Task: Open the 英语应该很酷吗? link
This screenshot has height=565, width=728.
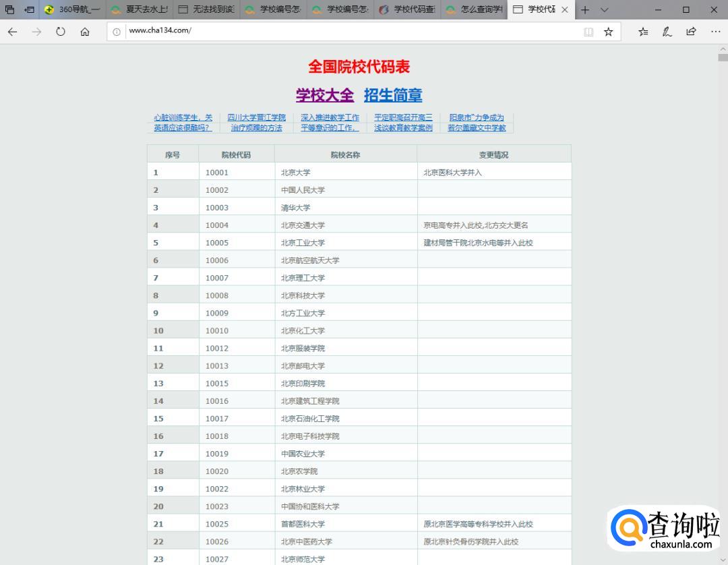Action: point(183,127)
